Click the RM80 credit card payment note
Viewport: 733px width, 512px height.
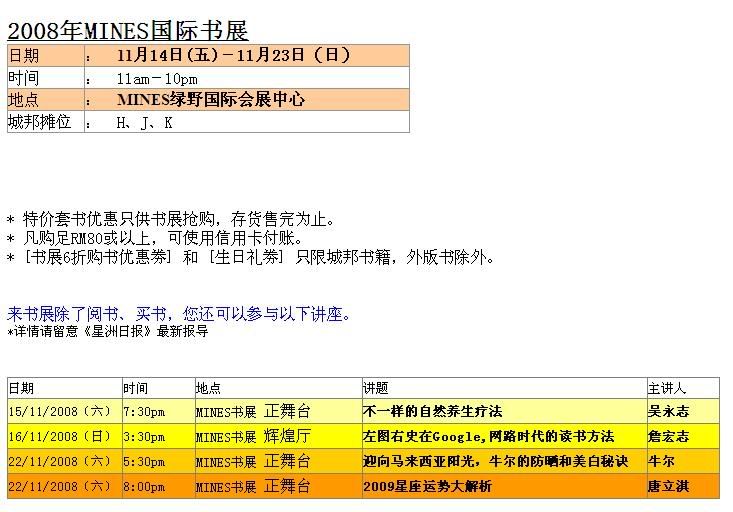[x=155, y=238]
